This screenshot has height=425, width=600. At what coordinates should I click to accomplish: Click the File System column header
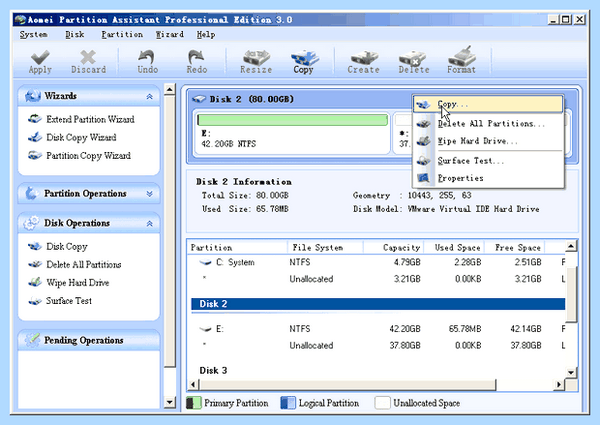tap(325, 248)
